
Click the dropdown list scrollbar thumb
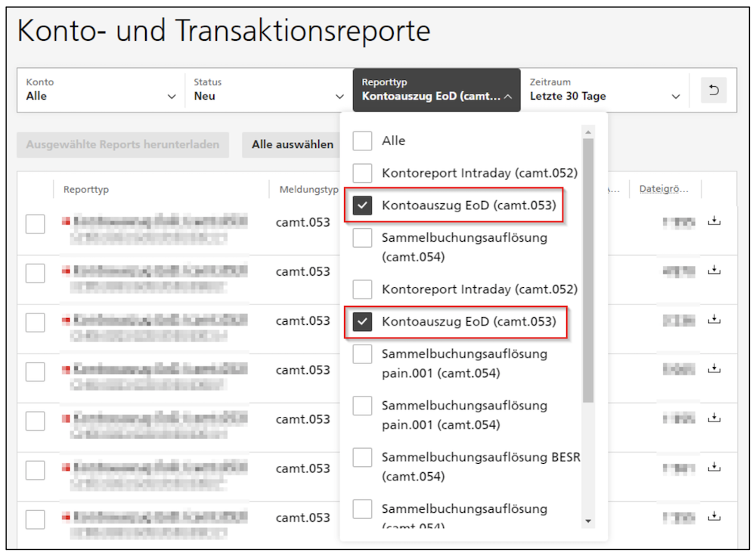(587, 270)
